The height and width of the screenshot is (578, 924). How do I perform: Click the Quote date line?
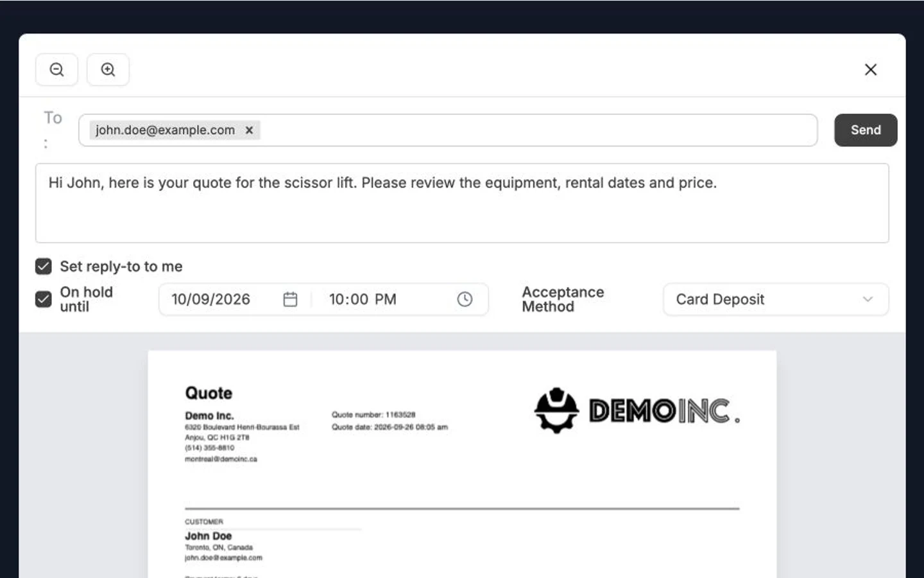pyautogui.click(x=389, y=427)
